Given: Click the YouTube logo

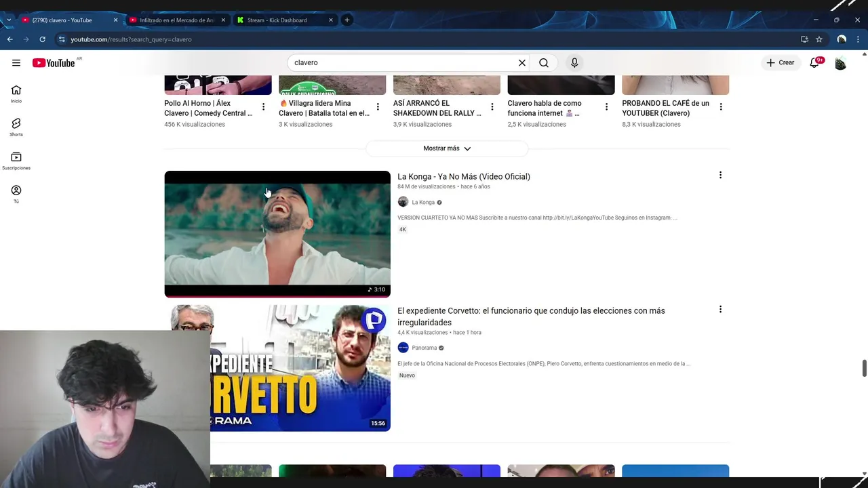Looking at the screenshot, I should (x=54, y=63).
